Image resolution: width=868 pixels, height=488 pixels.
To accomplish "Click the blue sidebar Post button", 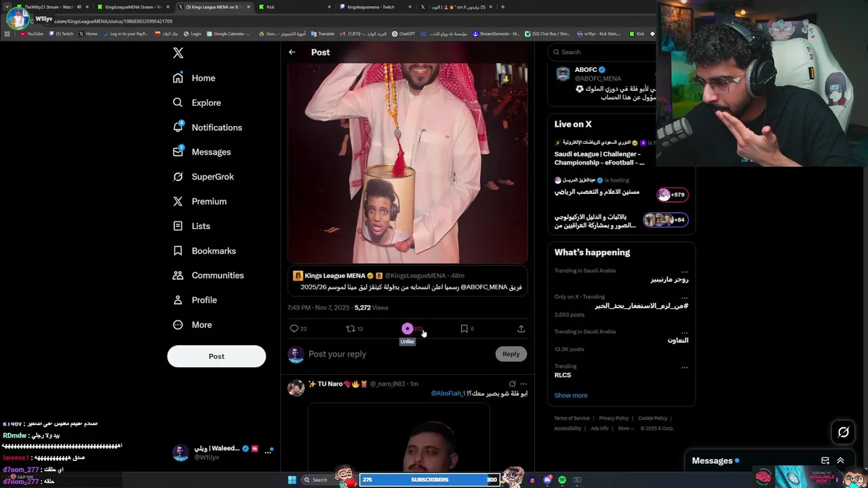I will tap(216, 357).
